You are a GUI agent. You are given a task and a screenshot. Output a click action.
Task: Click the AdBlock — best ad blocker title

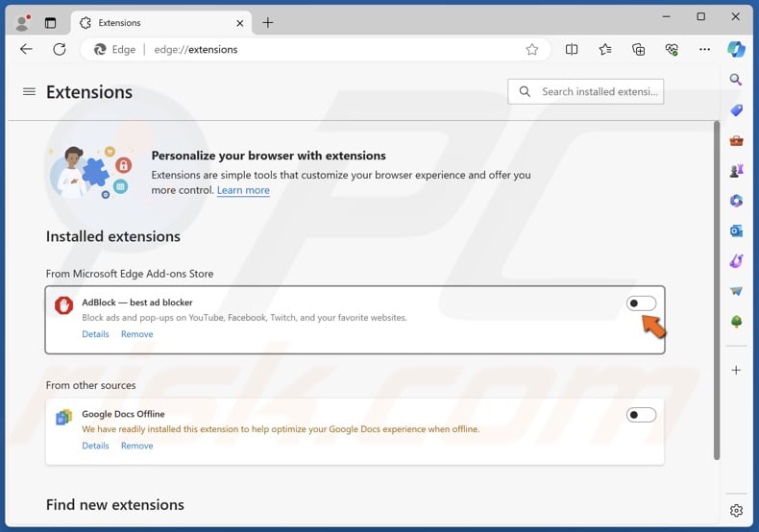pyautogui.click(x=137, y=302)
